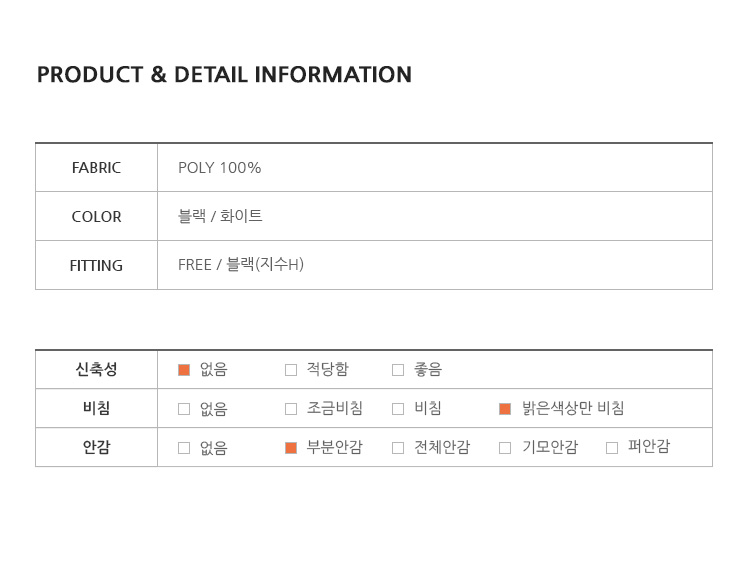
Task: Click the 블랙 / 화이트 color value
Action: pos(220,217)
